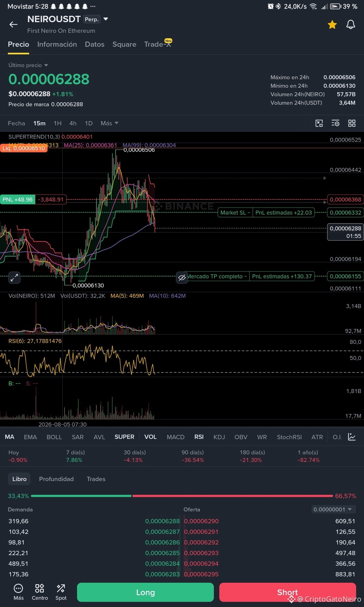Open the chart indicator settings icon
Viewport: 364px width, 607px height.
point(335,123)
